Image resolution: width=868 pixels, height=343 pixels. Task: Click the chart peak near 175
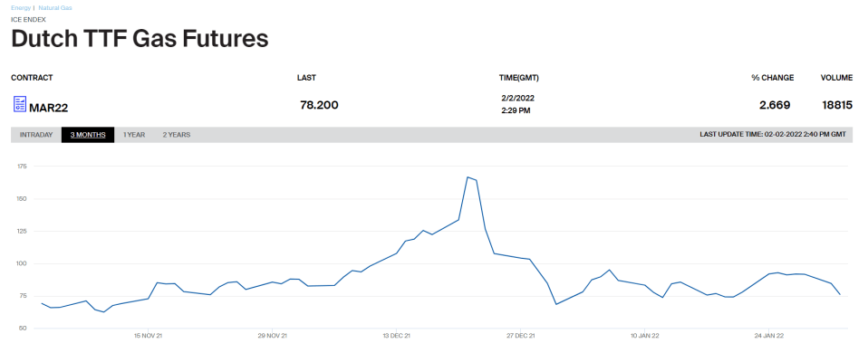click(x=468, y=177)
